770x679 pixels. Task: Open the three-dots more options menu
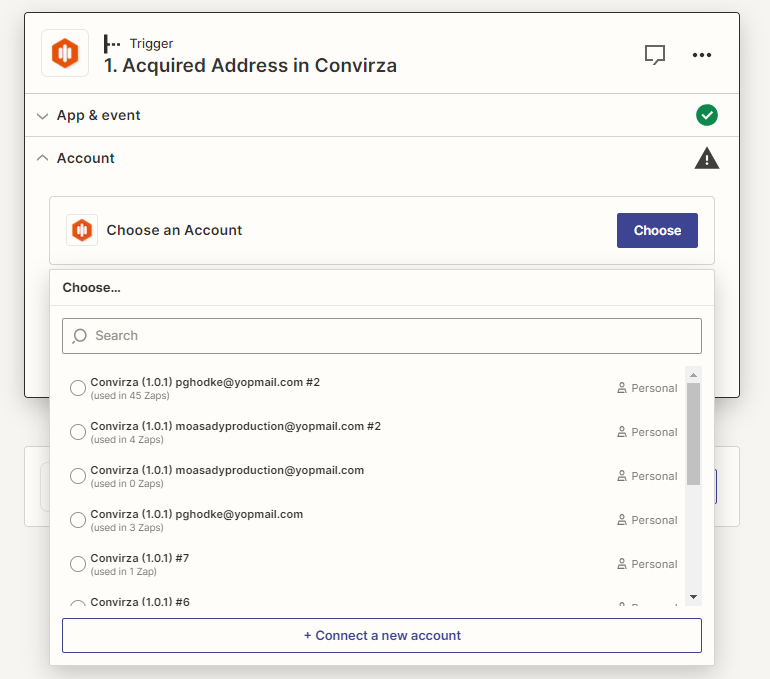pyautogui.click(x=702, y=54)
